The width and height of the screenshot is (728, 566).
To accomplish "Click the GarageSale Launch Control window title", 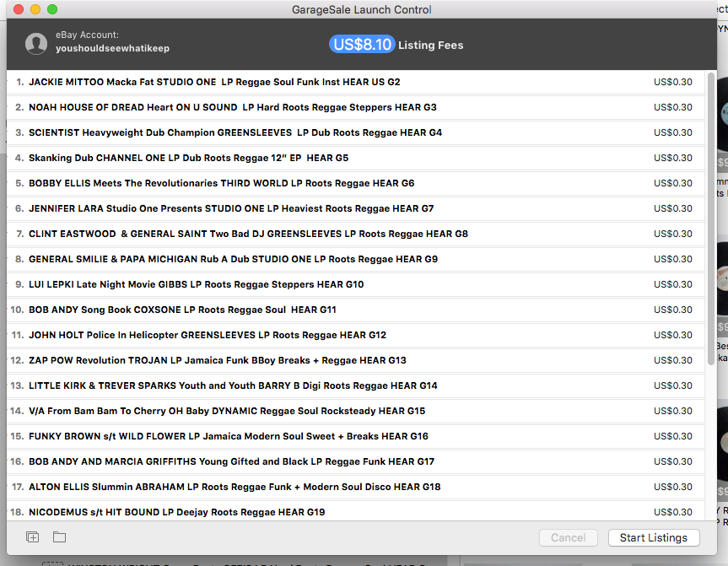I will click(x=362, y=10).
